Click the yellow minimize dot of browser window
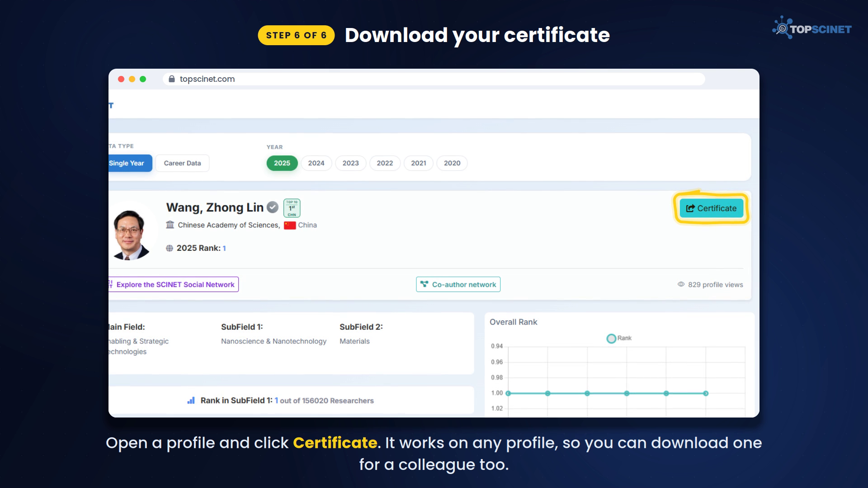868x488 pixels. pos(132,79)
